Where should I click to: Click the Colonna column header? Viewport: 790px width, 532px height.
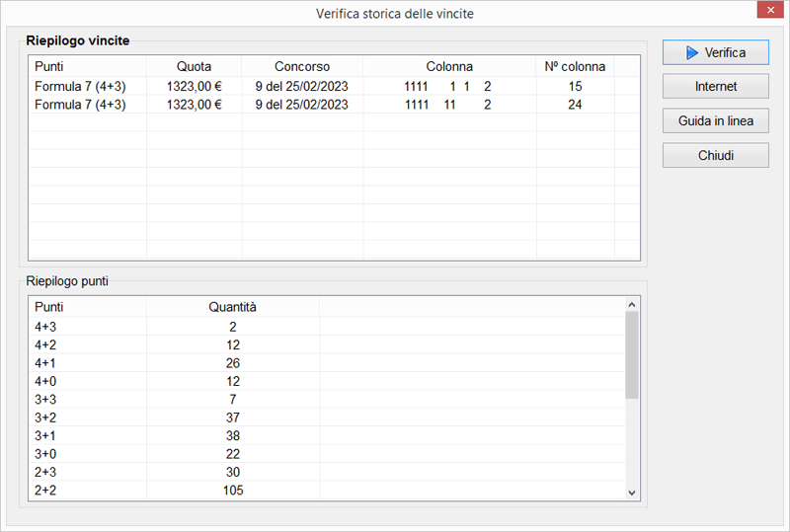tap(449, 66)
